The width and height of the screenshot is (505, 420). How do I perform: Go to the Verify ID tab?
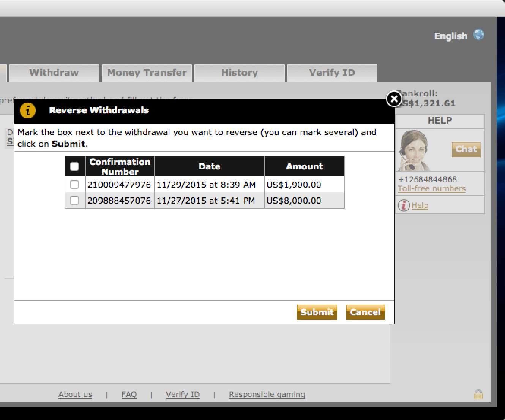tap(332, 73)
